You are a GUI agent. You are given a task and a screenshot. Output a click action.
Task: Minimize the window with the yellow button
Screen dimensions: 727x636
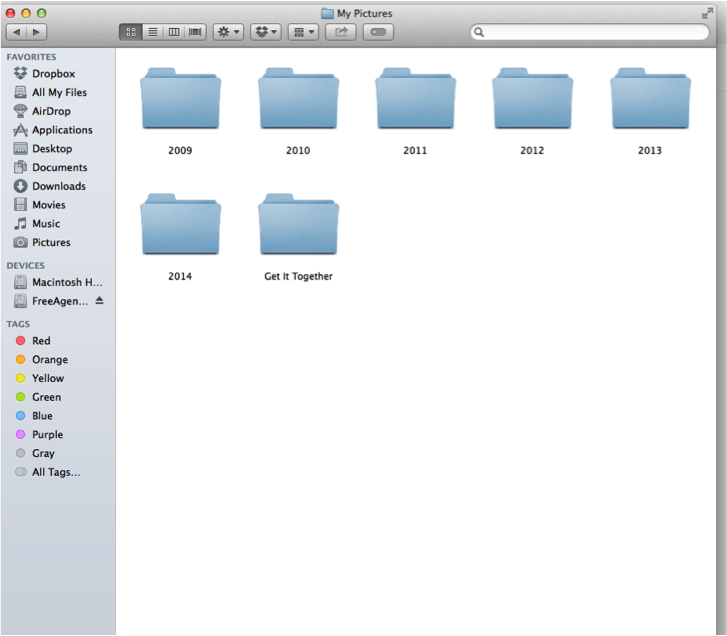(x=26, y=13)
